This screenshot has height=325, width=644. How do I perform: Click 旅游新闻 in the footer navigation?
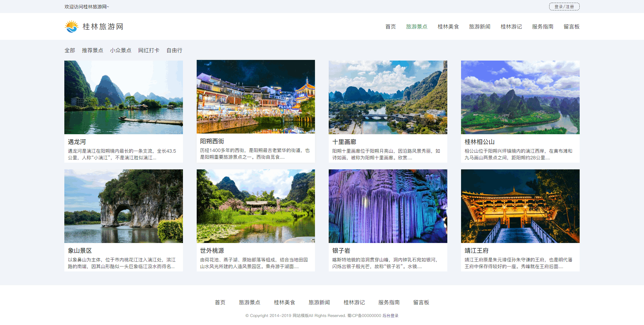pyautogui.click(x=319, y=302)
